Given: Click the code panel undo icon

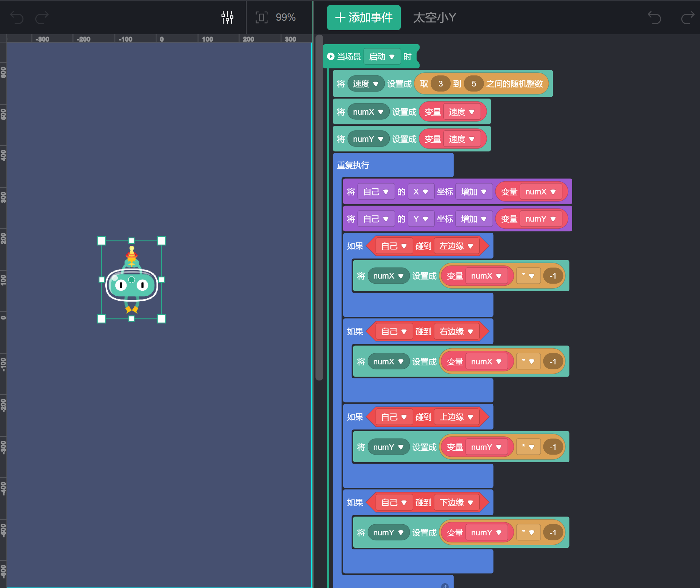Looking at the screenshot, I should [x=654, y=17].
